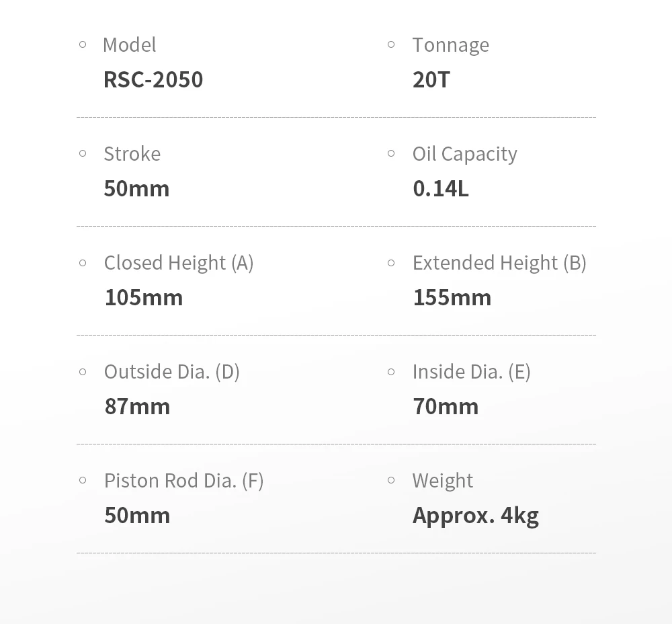
Task: Click the Extended Height (B) label
Action: coord(499,263)
